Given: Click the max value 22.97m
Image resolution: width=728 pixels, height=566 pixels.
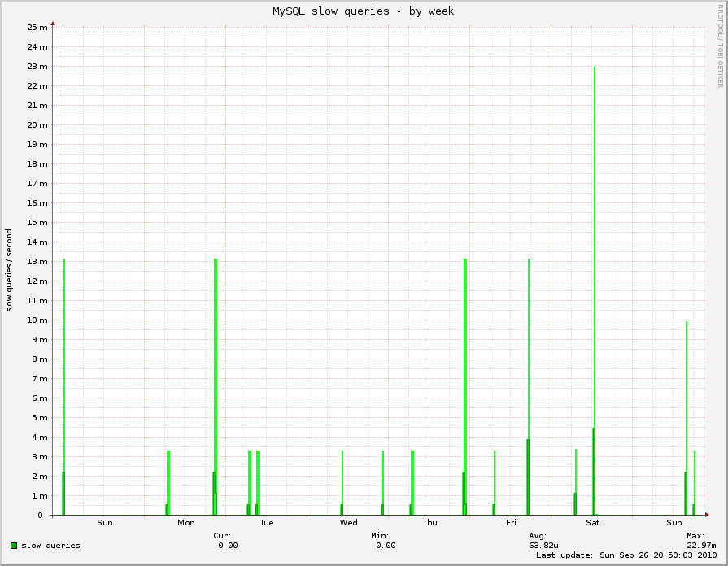Looking at the screenshot, I should (701, 546).
